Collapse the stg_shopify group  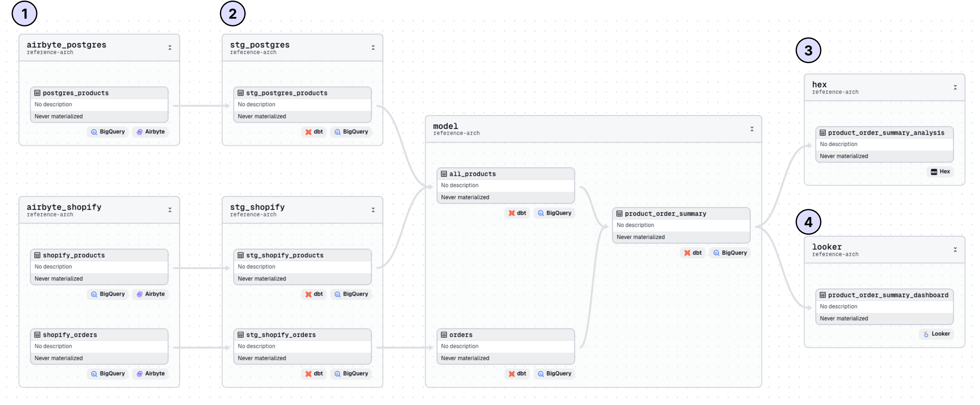[x=373, y=210]
